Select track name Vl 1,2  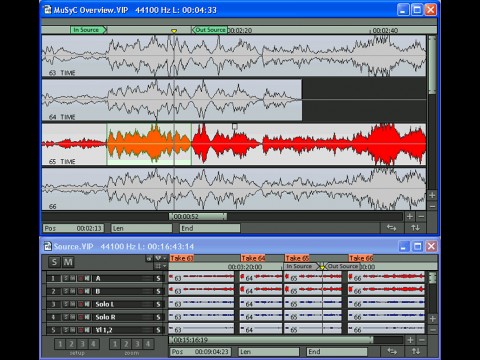point(104,330)
